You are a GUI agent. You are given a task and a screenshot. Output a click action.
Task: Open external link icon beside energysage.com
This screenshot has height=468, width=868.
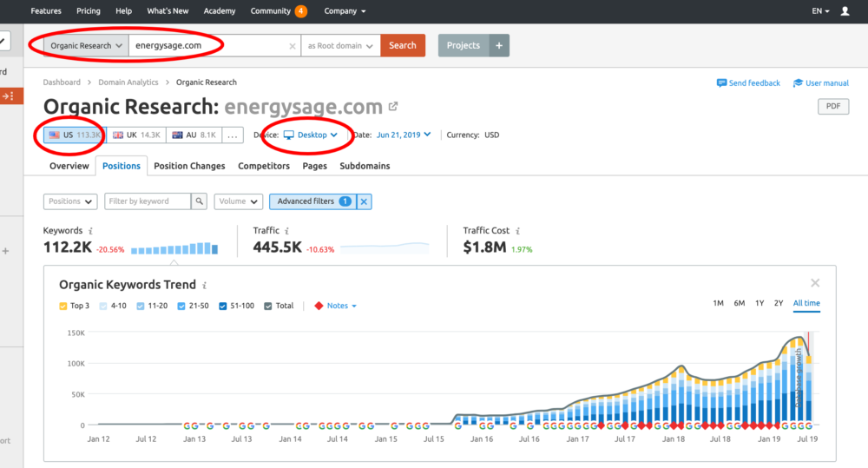(x=393, y=107)
